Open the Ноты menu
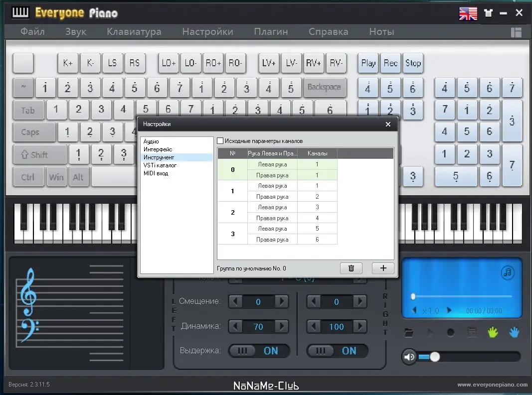532x395 pixels. tap(382, 31)
